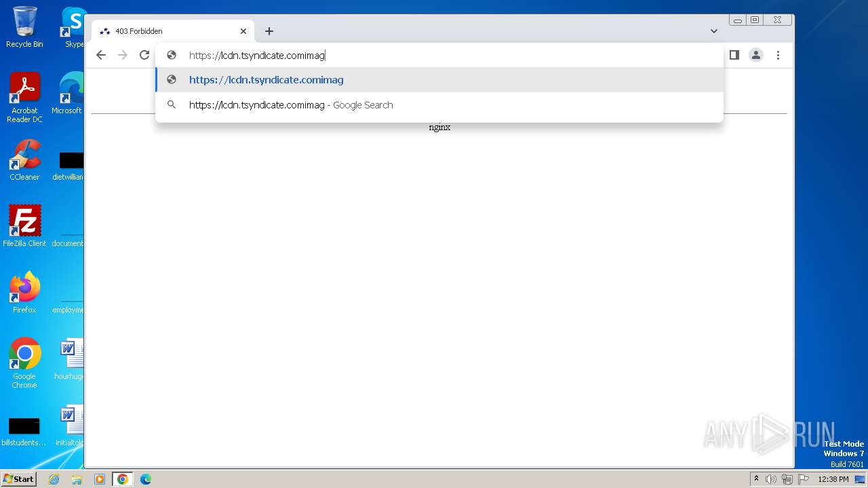
Task: Open the Chrome profile avatar
Action: (756, 55)
